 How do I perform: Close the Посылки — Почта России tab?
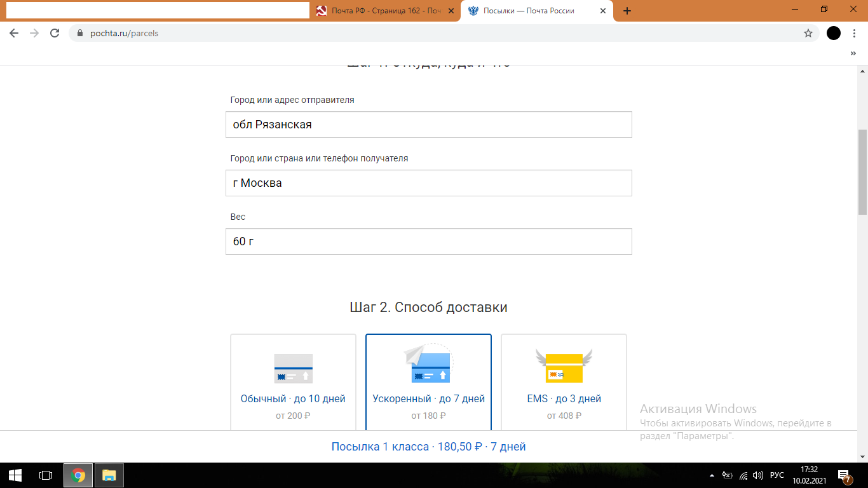603,11
